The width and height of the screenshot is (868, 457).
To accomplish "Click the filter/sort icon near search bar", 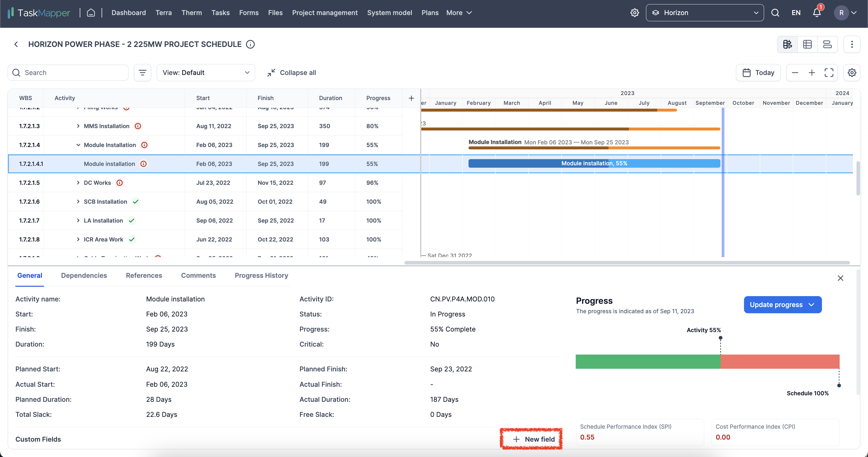I will pos(142,72).
